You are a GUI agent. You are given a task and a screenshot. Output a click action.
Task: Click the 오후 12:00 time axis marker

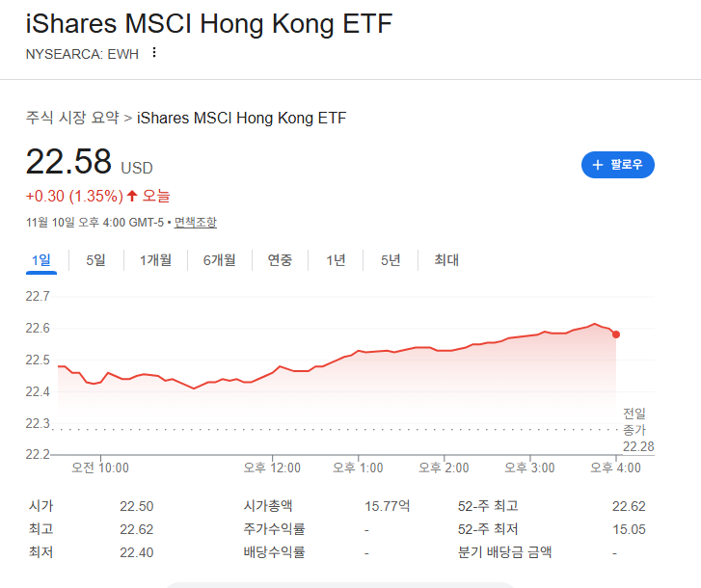pos(272,468)
